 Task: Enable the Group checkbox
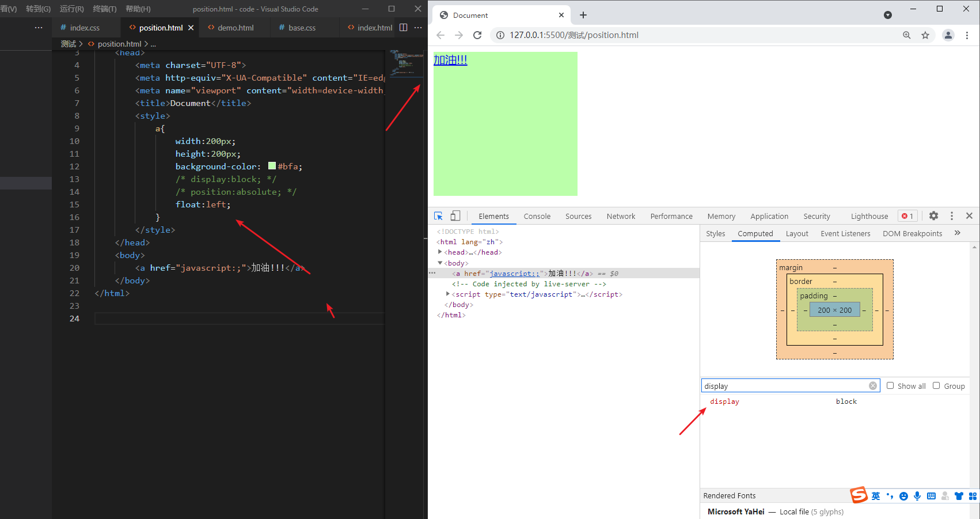(936, 385)
